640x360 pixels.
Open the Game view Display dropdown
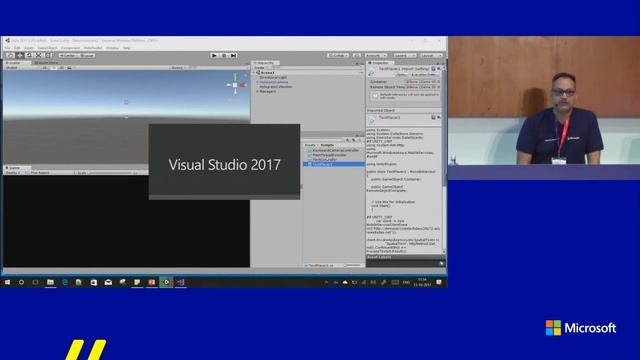tap(16, 173)
